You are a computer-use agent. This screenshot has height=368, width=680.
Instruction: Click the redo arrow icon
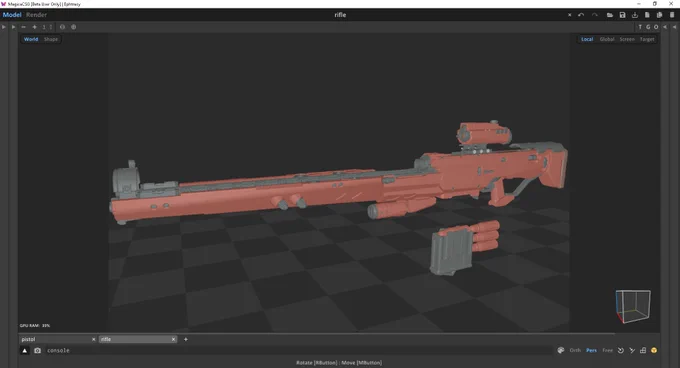coord(595,15)
